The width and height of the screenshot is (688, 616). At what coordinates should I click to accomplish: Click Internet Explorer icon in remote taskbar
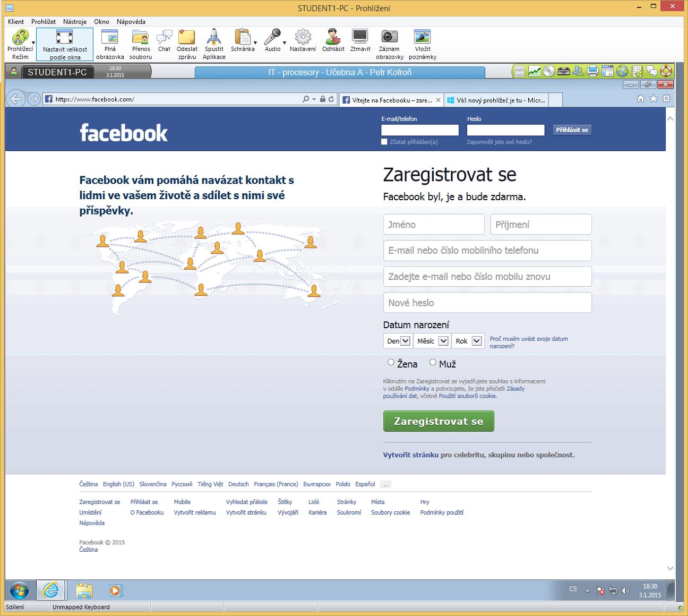[50, 590]
